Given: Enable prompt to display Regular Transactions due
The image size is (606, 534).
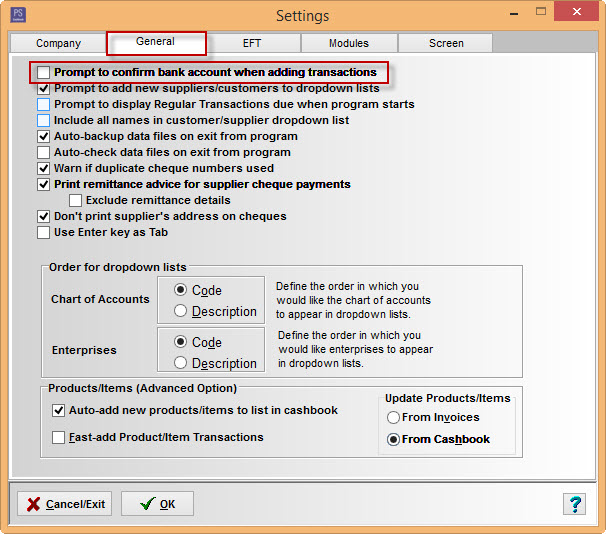Looking at the screenshot, I should (43, 104).
